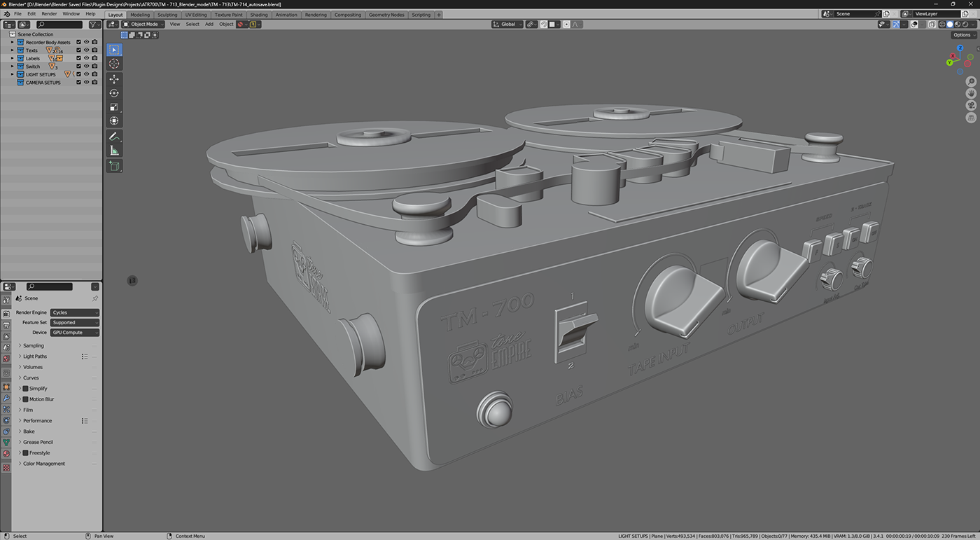Hide the Texts collection in viewport

coord(87,50)
